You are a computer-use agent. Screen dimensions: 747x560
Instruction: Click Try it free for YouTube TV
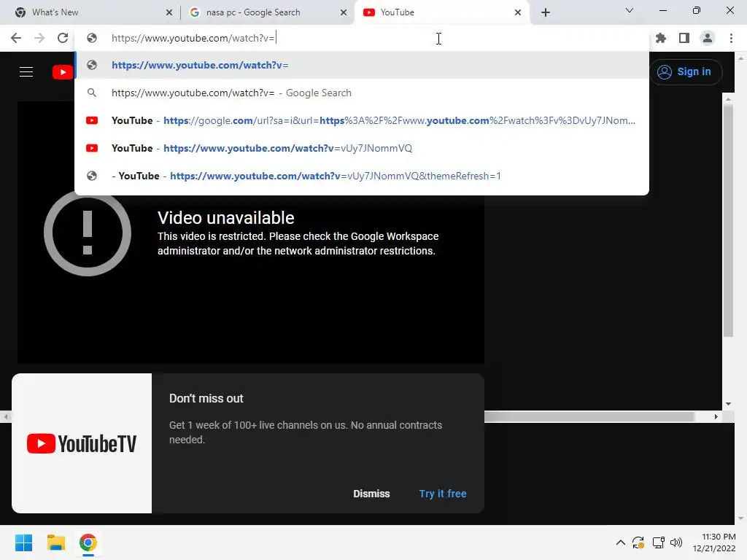pyautogui.click(x=443, y=494)
